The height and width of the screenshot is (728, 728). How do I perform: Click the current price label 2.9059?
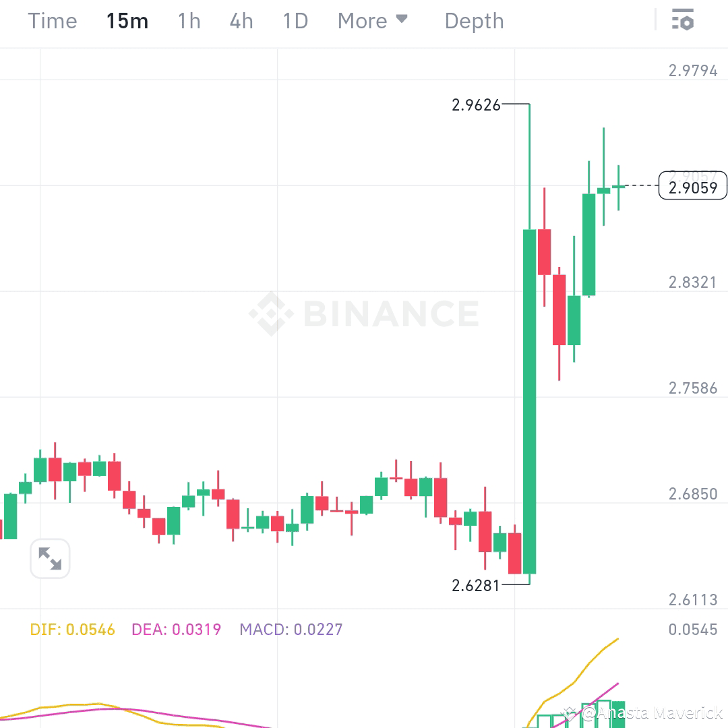[693, 186]
